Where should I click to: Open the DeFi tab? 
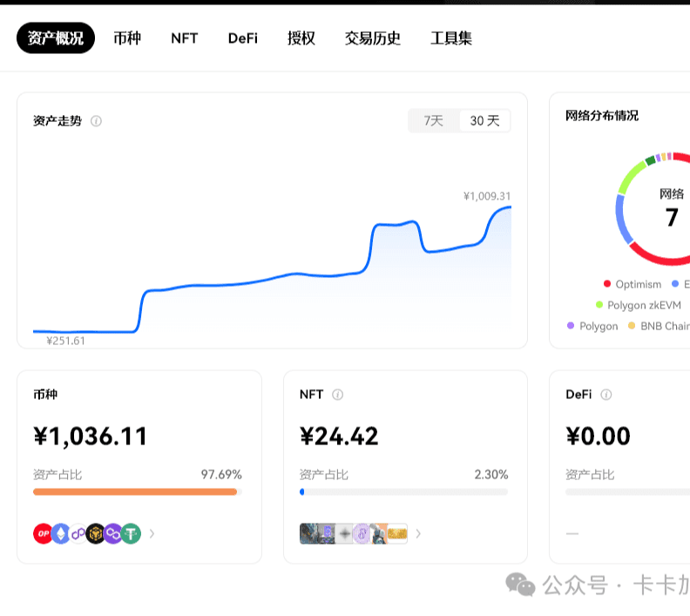tap(242, 38)
